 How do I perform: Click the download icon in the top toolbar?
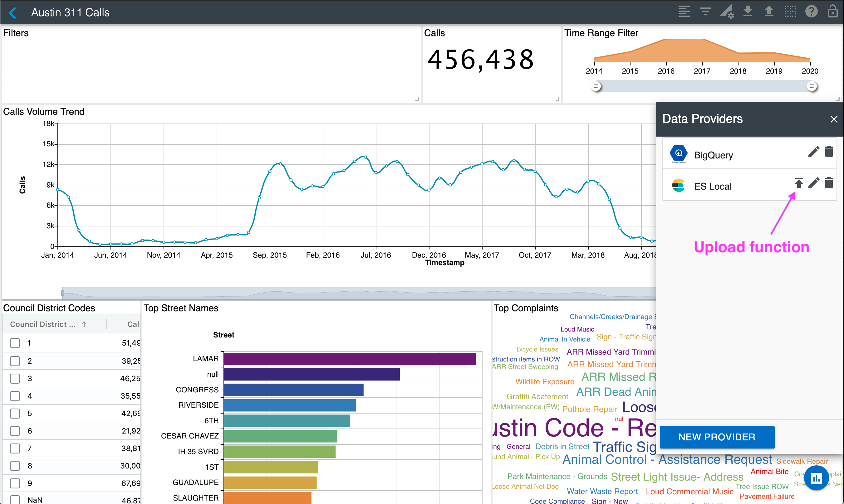tap(748, 11)
